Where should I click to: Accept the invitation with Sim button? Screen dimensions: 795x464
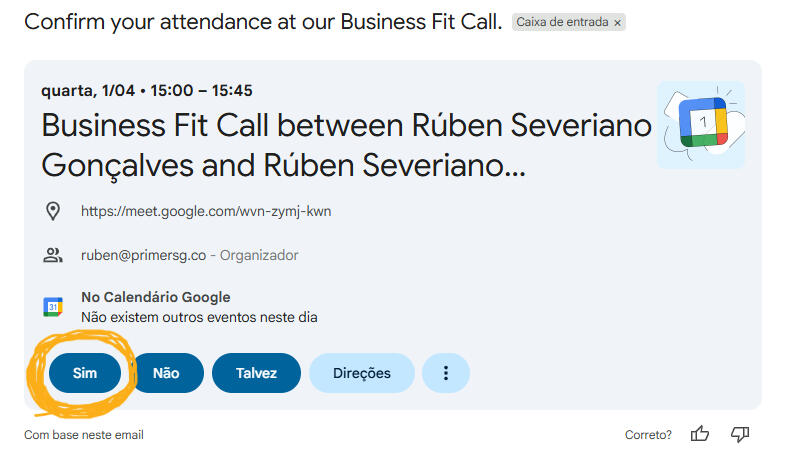[x=85, y=373]
